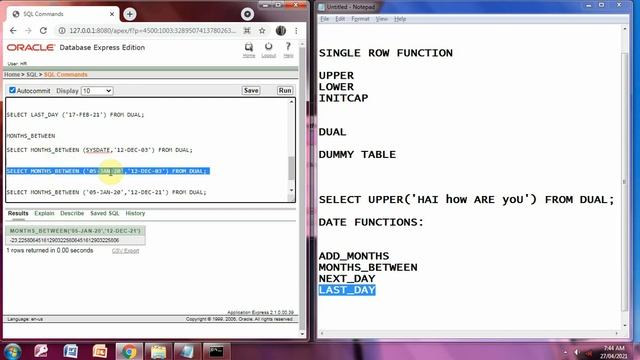
Task: Click the first pinned taskbar tool icon
Action: (x=41, y=351)
